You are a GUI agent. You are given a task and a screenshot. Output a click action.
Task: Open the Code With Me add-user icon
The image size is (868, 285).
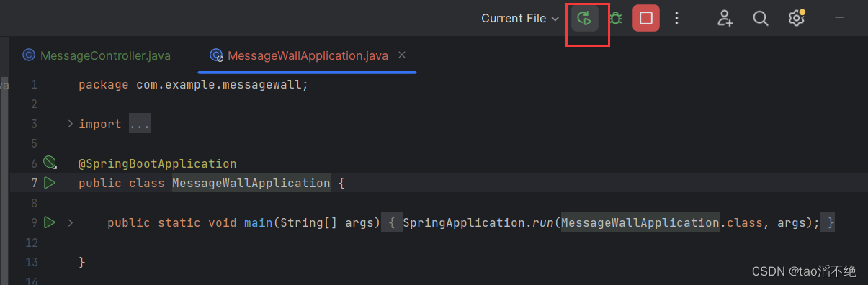pyautogui.click(x=725, y=19)
